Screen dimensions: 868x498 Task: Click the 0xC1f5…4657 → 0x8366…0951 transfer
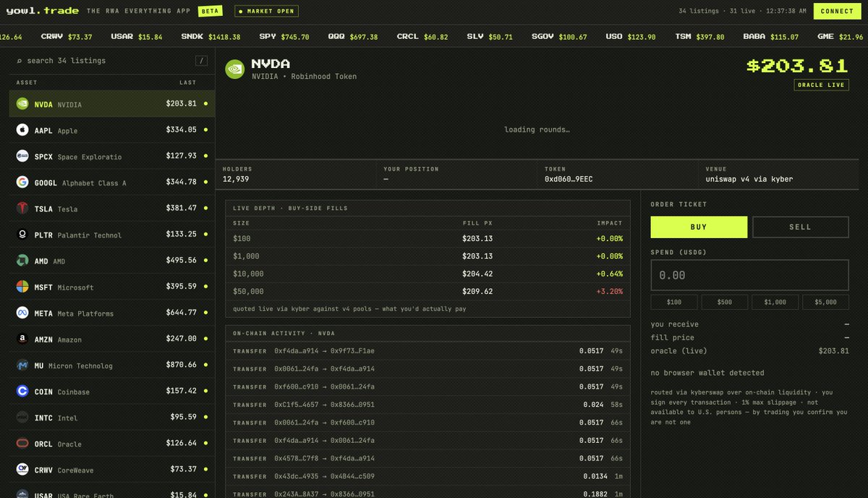(x=324, y=405)
